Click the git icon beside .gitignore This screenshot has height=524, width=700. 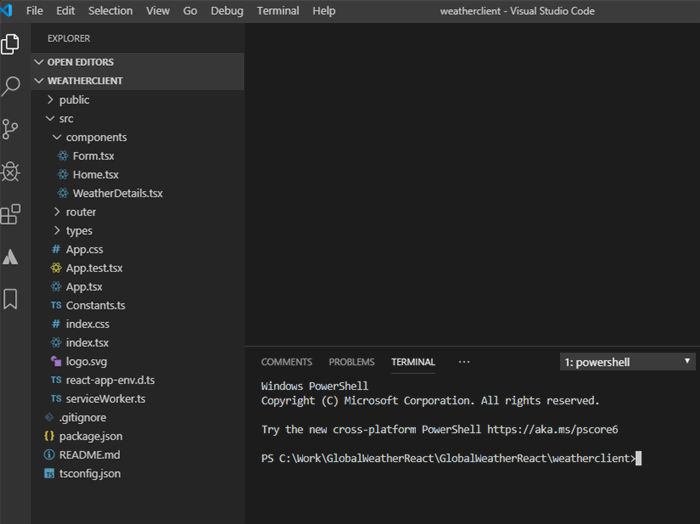coord(49,417)
